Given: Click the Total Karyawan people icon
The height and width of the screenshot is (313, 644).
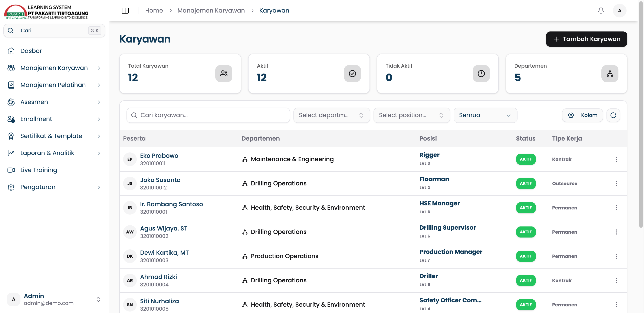Looking at the screenshot, I should pyautogui.click(x=224, y=73).
